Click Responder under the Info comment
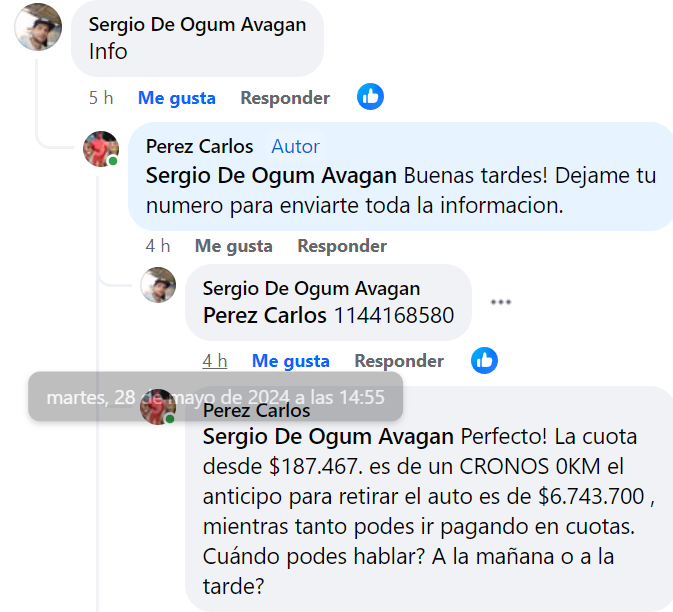 (285, 98)
